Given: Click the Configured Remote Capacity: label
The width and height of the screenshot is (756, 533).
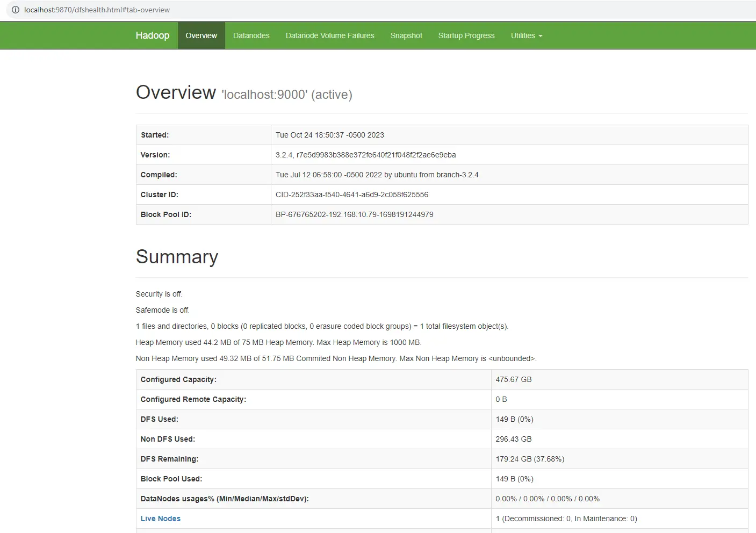Looking at the screenshot, I should click(x=193, y=399).
